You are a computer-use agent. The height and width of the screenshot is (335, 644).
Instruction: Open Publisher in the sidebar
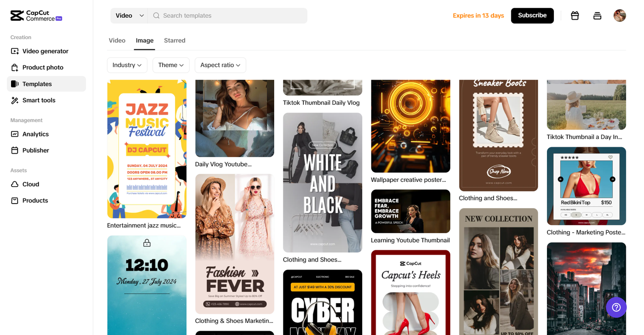pos(46,150)
